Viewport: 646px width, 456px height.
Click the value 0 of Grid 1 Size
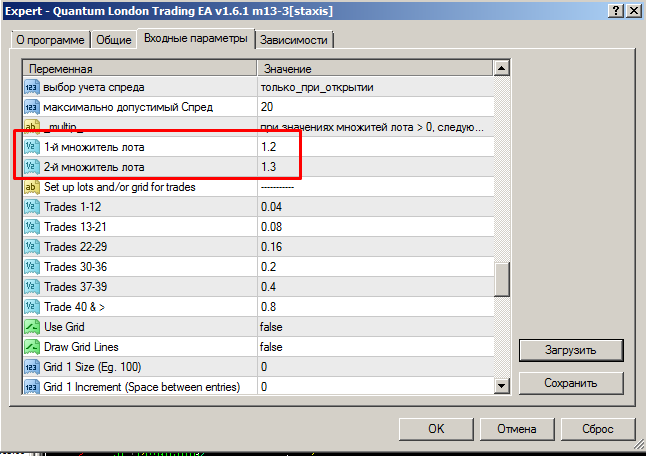(264, 367)
